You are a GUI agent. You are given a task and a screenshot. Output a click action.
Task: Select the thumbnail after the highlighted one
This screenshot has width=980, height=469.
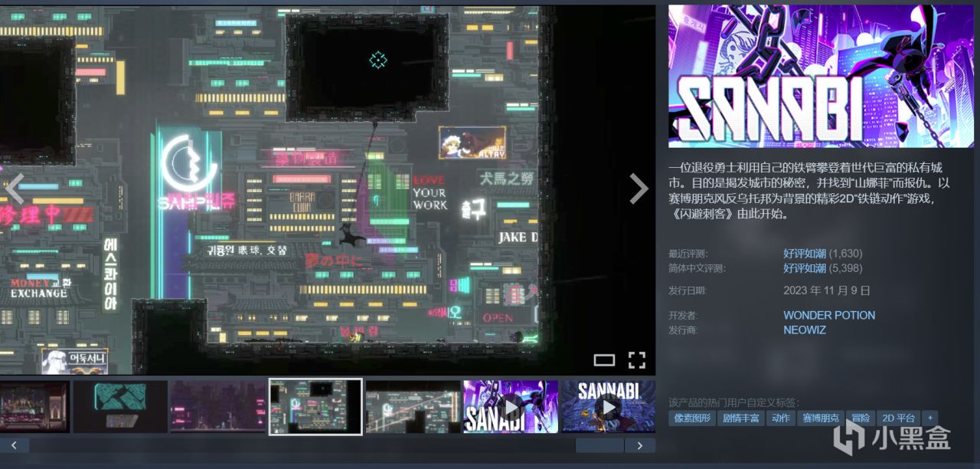coord(413,407)
